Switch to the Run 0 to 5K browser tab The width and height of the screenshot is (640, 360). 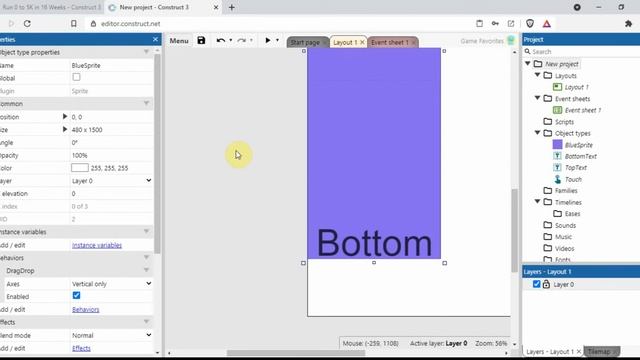(51, 7)
